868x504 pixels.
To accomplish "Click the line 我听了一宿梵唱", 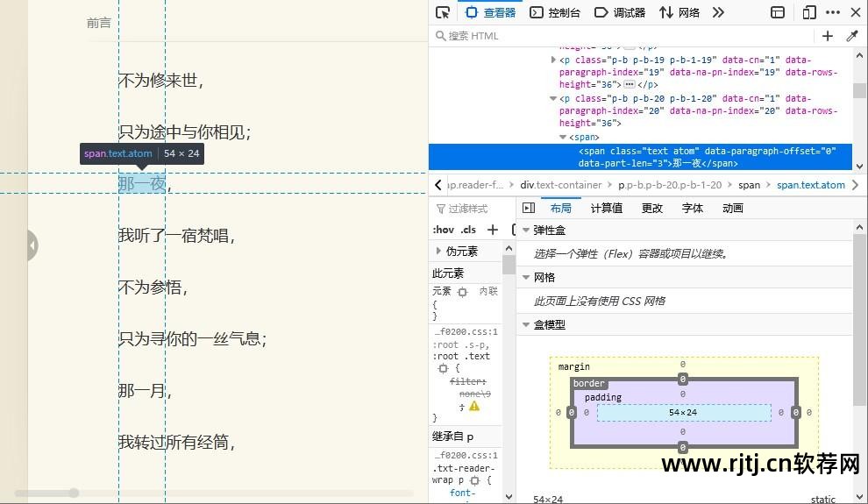I will click(176, 236).
